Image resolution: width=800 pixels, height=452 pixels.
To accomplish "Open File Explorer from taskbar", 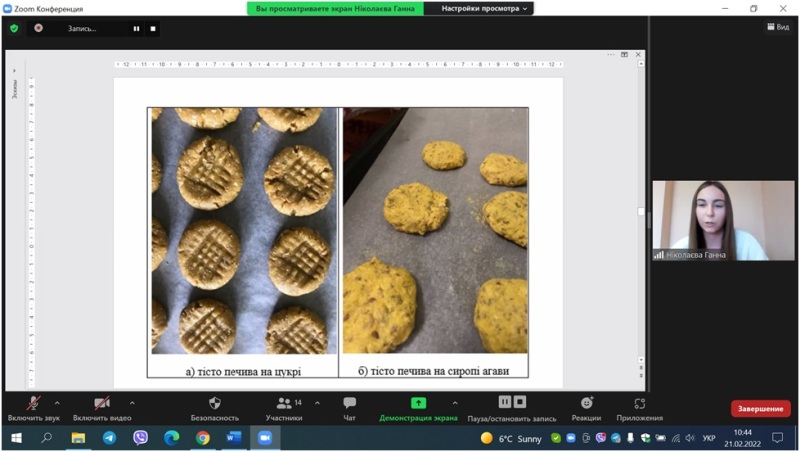I will click(x=78, y=438).
